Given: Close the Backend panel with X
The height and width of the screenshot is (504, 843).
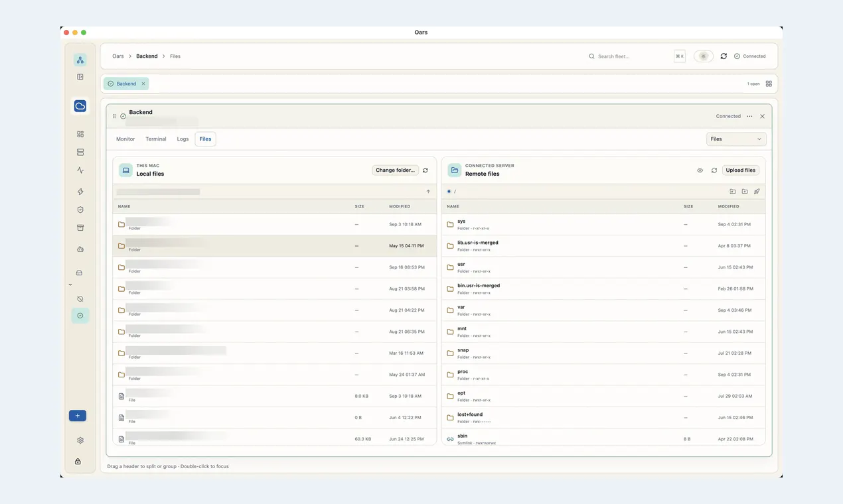Looking at the screenshot, I should (x=762, y=116).
